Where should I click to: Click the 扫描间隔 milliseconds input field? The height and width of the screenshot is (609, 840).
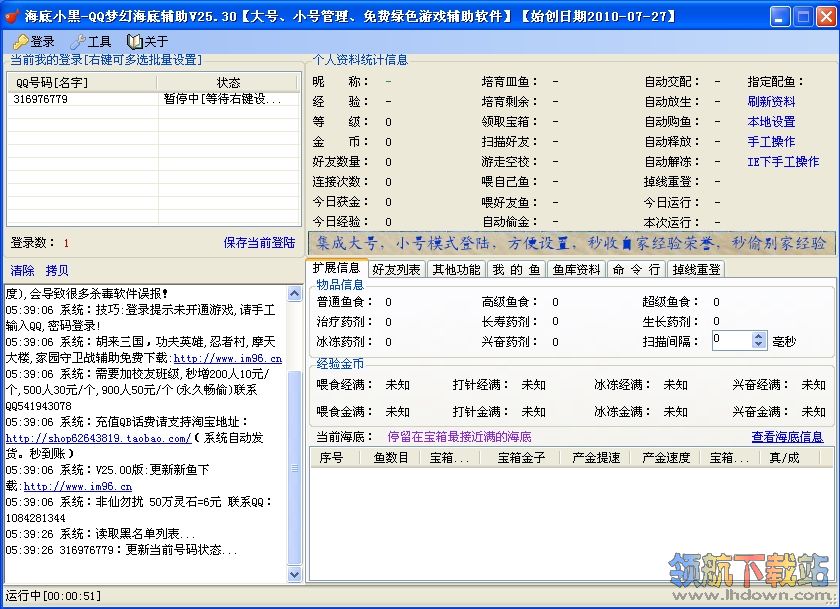click(731, 341)
